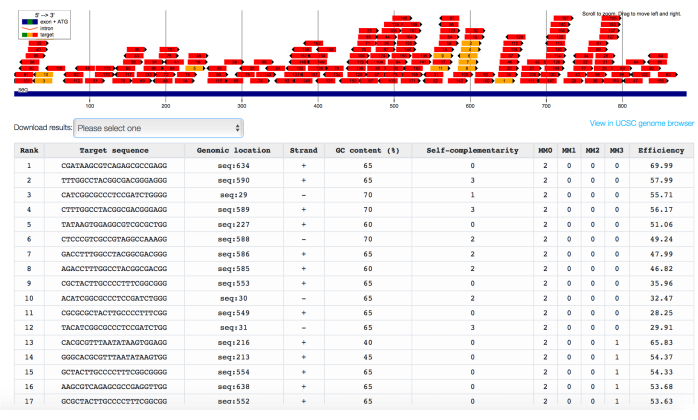Select orange target marker 1 in the viewer
Screen dimensions: 698x420
tap(504, 81)
